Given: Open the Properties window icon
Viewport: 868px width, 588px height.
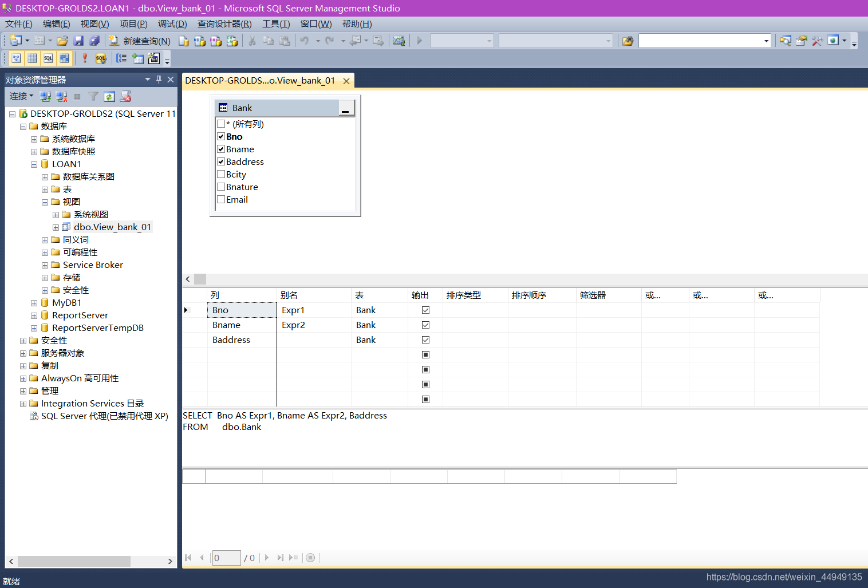Looking at the screenshot, I should point(802,41).
